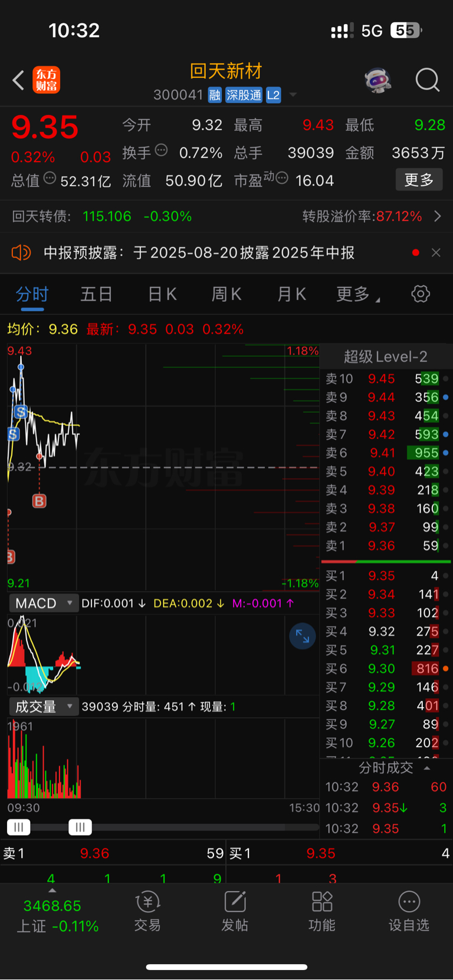Move the left range slider handle
Screen dimensions: 453x980
(19, 827)
